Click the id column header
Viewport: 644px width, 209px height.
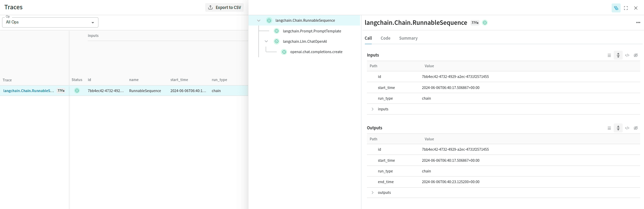coord(89,80)
